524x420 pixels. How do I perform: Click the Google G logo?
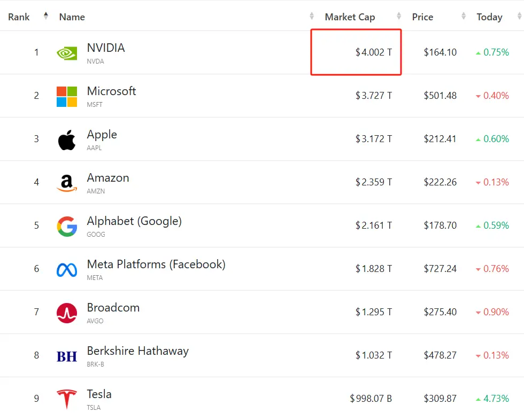67,226
